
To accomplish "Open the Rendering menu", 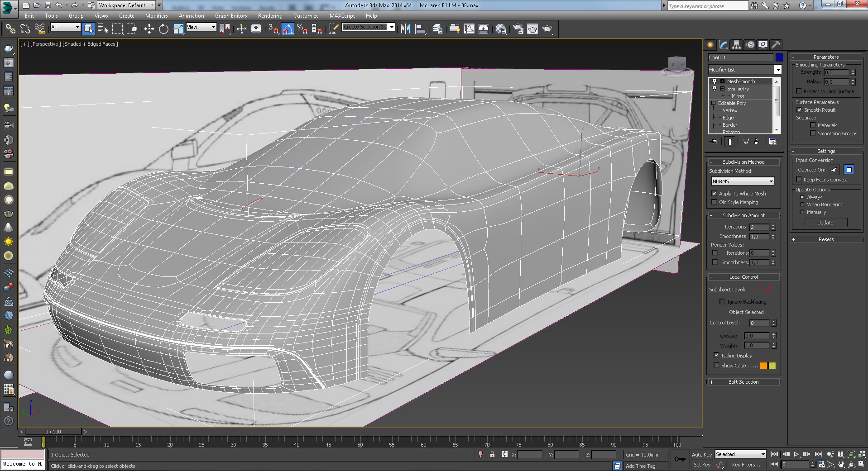I will click(270, 16).
